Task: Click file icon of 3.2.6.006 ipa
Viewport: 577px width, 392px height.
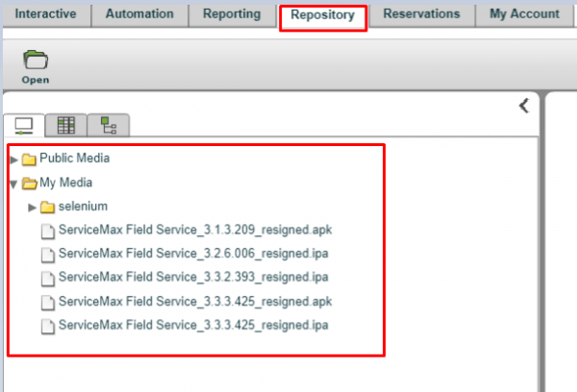Action: coord(48,256)
